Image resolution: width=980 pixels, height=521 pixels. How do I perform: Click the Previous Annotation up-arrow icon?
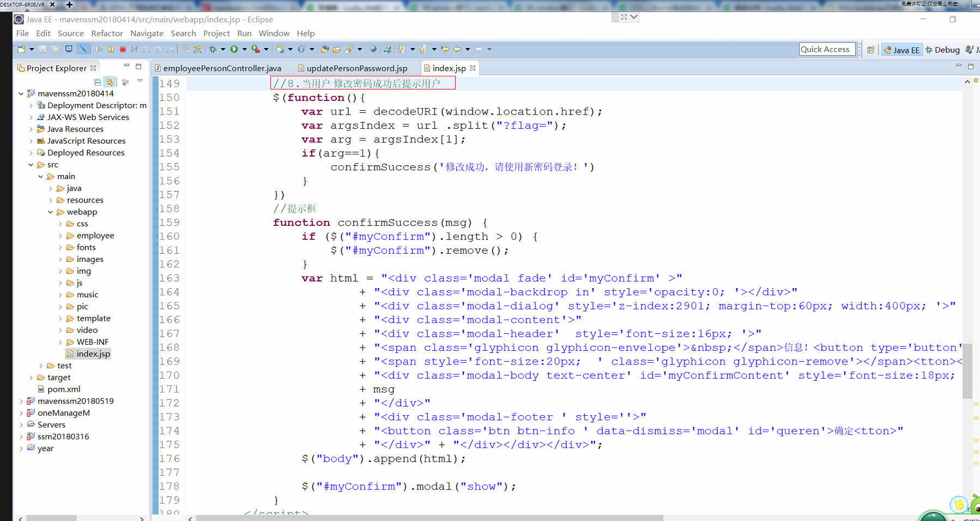coord(423,49)
